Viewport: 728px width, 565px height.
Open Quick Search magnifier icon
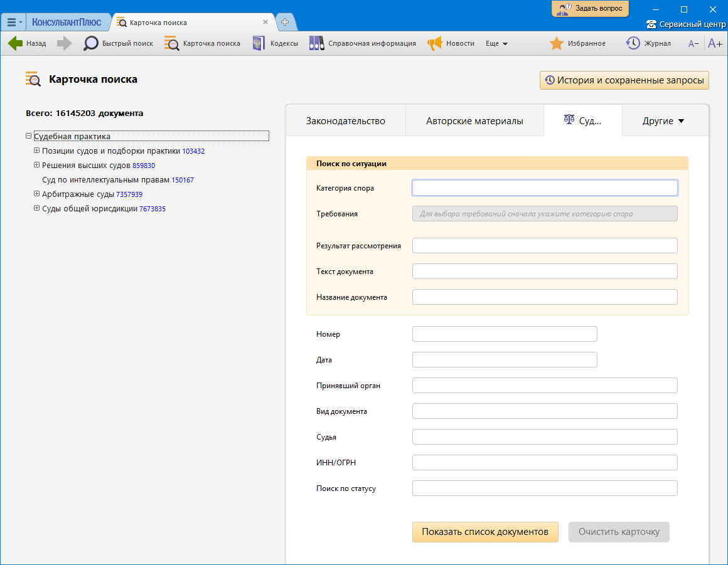pos(91,43)
